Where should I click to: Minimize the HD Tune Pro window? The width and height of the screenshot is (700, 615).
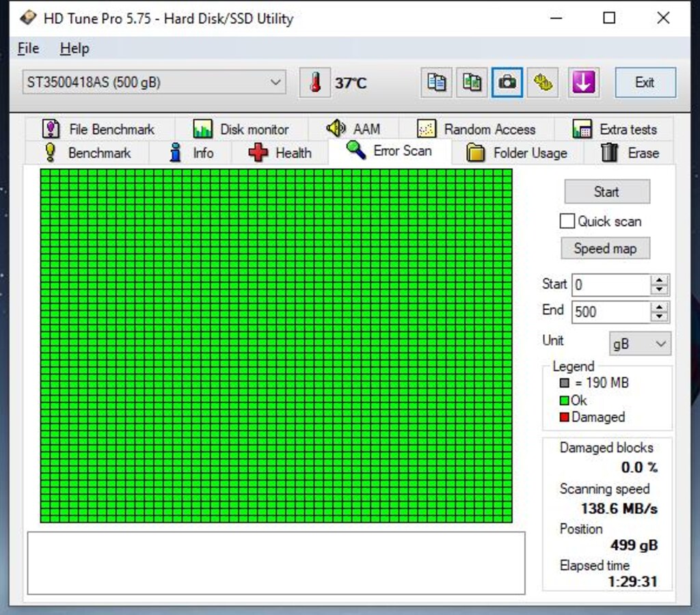(556, 18)
